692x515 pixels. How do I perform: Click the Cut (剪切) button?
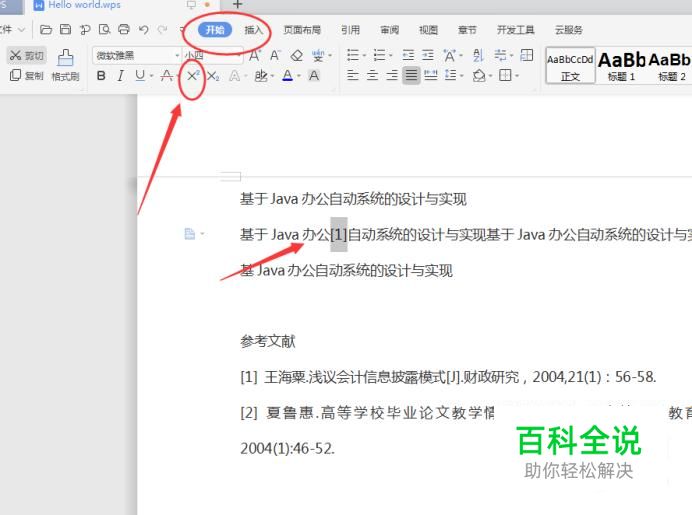pyautogui.click(x=26, y=55)
